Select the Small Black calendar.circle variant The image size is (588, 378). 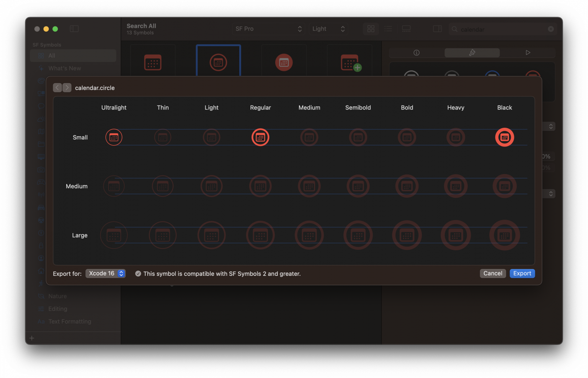click(x=505, y=137)
